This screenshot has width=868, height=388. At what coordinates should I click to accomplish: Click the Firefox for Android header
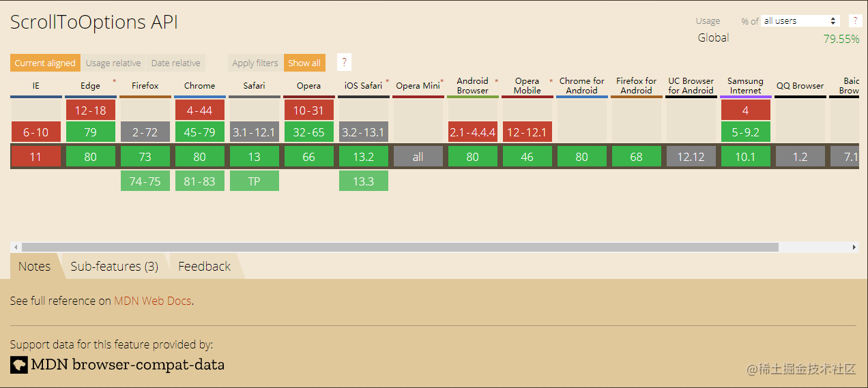coord(636,86)
